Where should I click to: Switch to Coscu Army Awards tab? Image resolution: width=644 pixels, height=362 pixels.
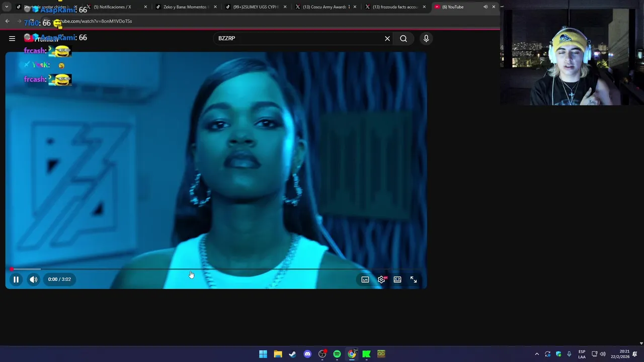(x=325, y=7)
